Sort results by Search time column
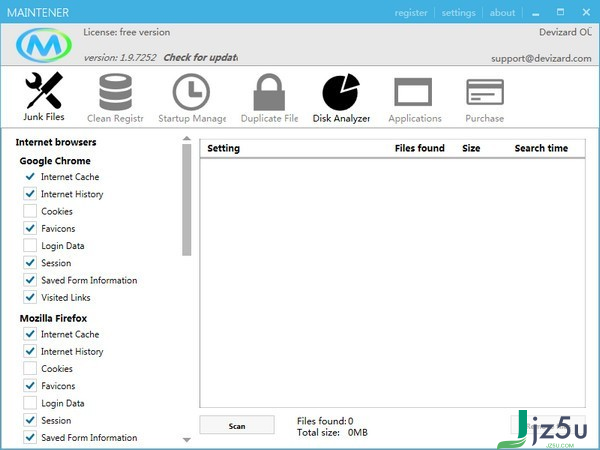600x450 pixels. tap(541, 148)
